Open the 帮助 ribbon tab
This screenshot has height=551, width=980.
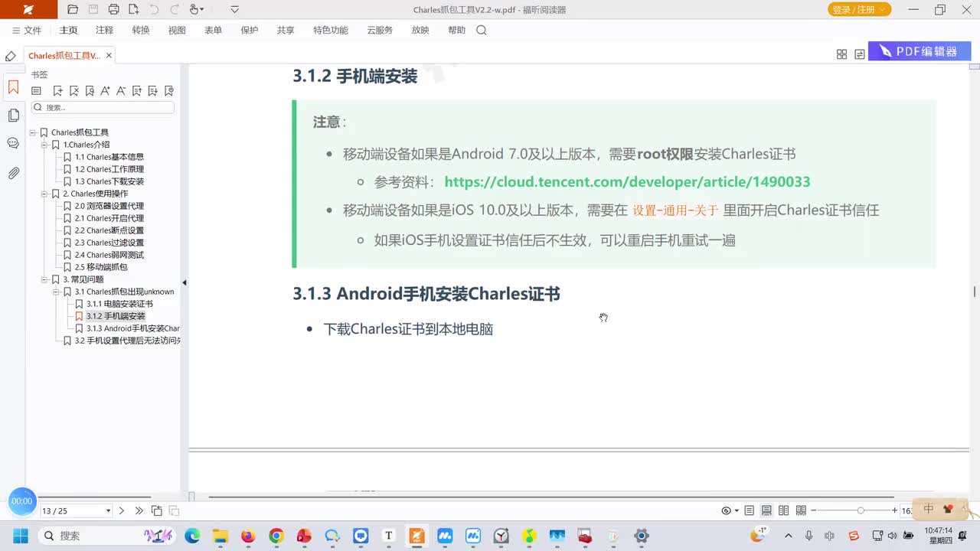coord(456,31)
